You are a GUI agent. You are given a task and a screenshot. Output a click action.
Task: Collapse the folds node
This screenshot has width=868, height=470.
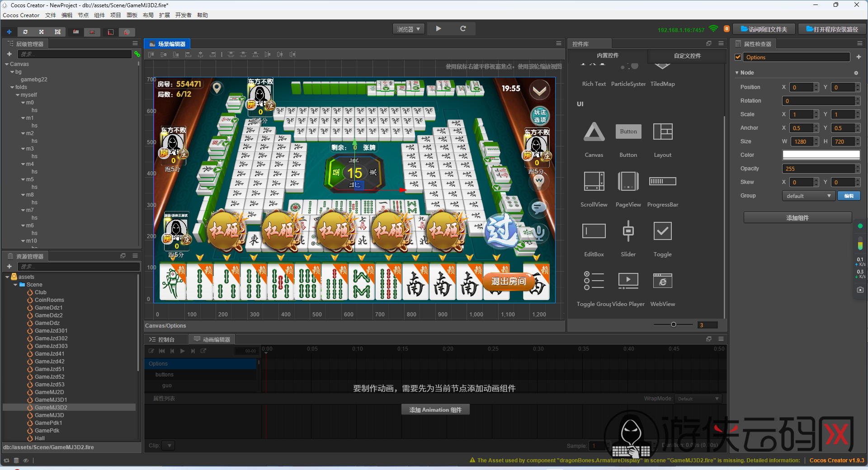pos(12,87)
